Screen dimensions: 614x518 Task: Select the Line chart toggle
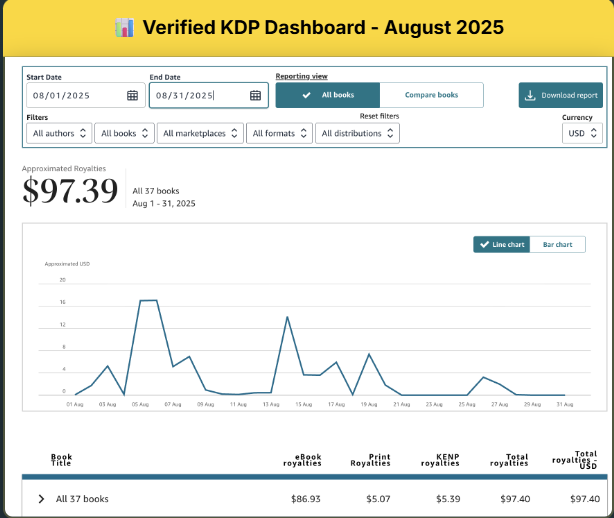click(502, 244)
